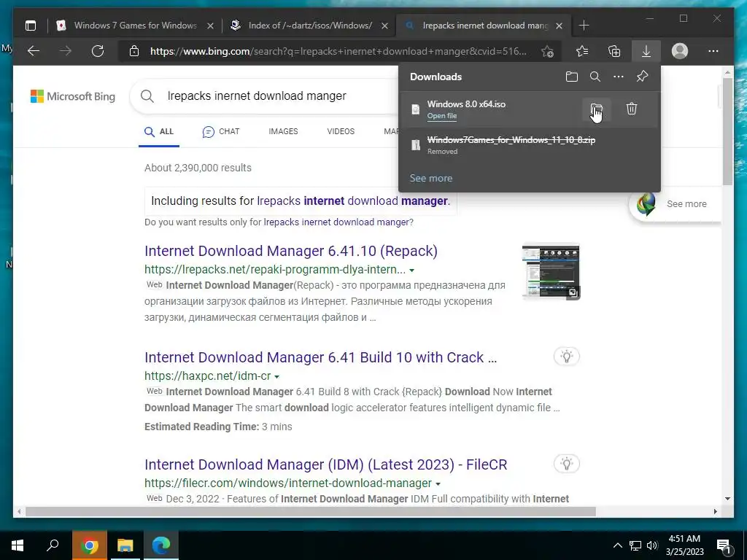The image size is (747, 560).
Task: Click the About 2,390,000 results text
Action: 198,168
